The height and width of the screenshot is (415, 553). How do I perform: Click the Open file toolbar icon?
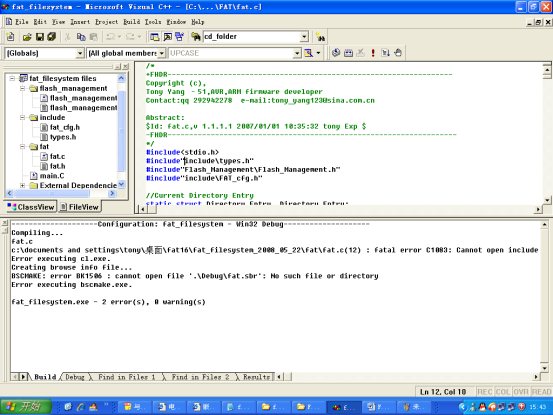(x=27, y=37)
